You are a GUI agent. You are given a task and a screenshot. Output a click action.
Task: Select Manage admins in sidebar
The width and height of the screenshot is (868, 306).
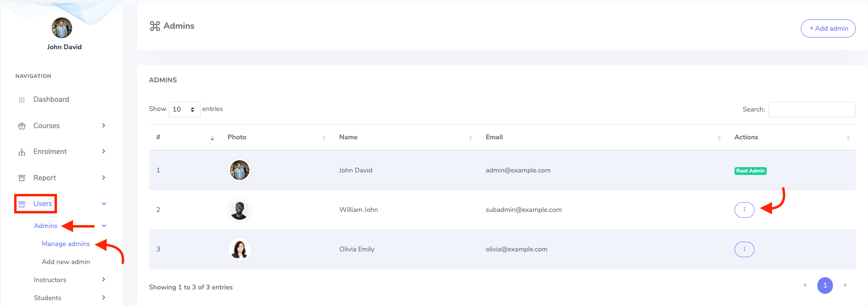pos(66,244)
